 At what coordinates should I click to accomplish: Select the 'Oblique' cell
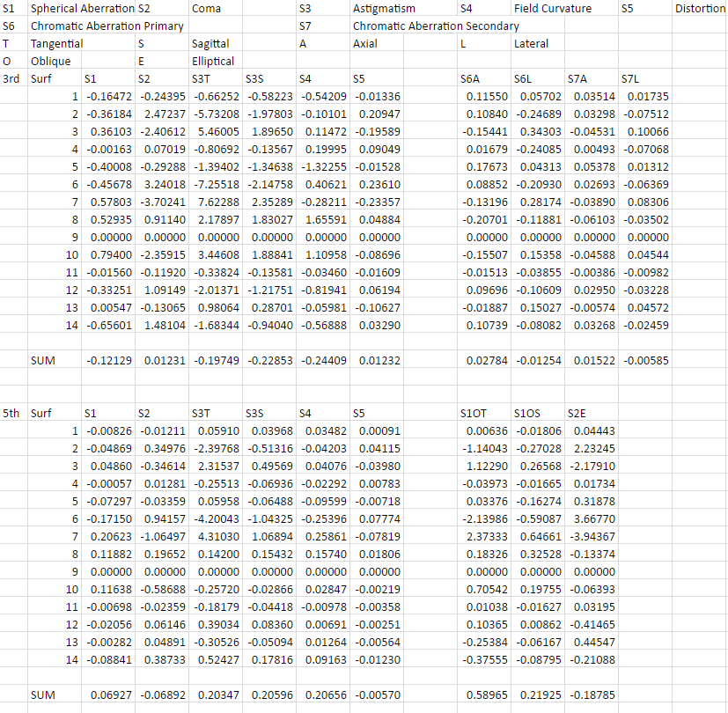(x=55, y=62)
